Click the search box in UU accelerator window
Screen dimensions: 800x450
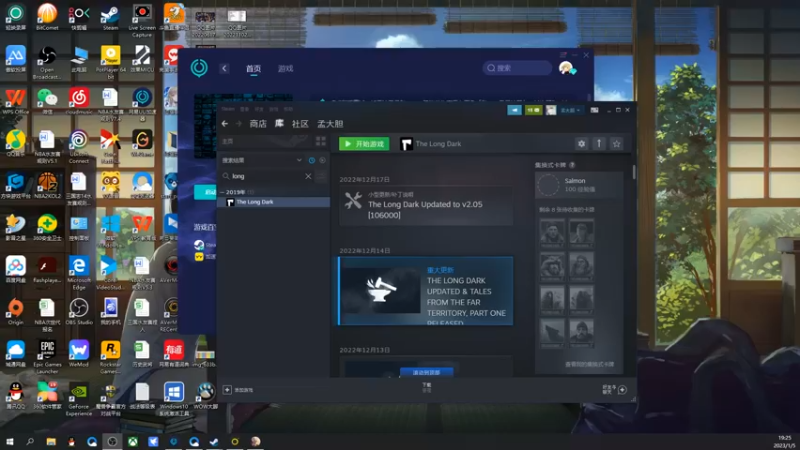tap(517, 68)
